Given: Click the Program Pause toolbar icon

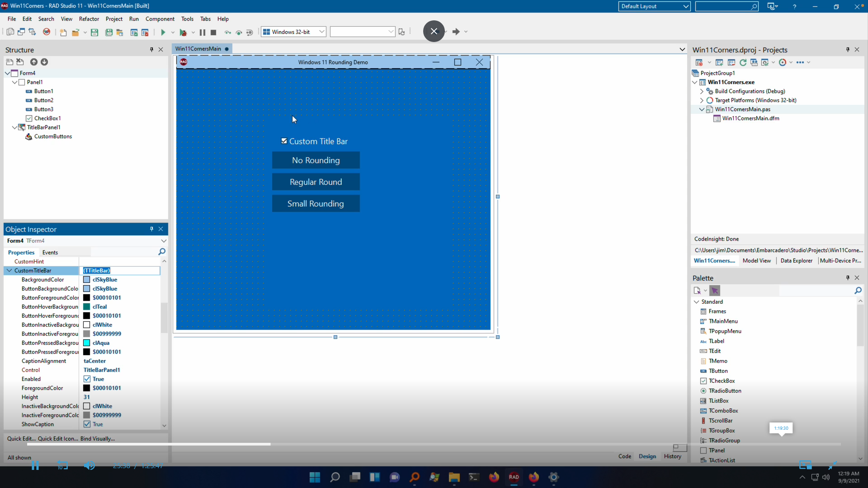Looking at the screenshot, I should coord(203,32).
